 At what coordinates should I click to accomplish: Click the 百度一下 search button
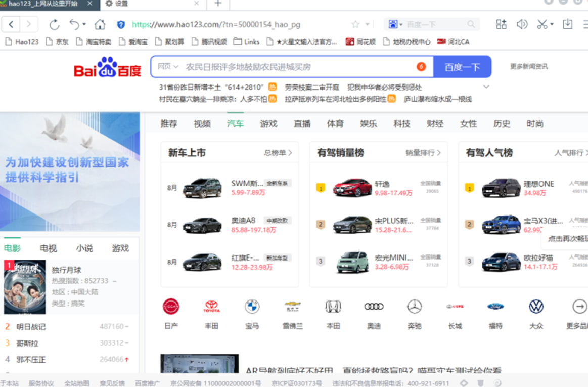(463, 67)
